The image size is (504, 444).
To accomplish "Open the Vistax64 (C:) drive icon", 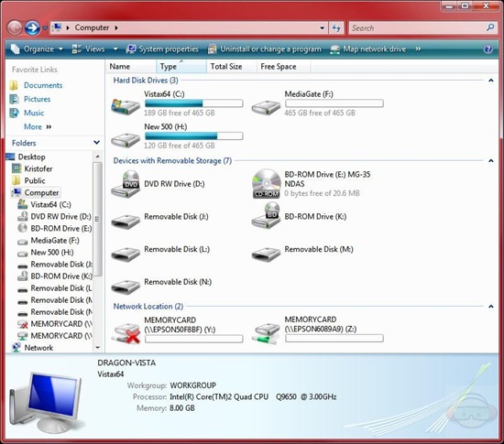I will pyautogui.click(x=126, y=106).
